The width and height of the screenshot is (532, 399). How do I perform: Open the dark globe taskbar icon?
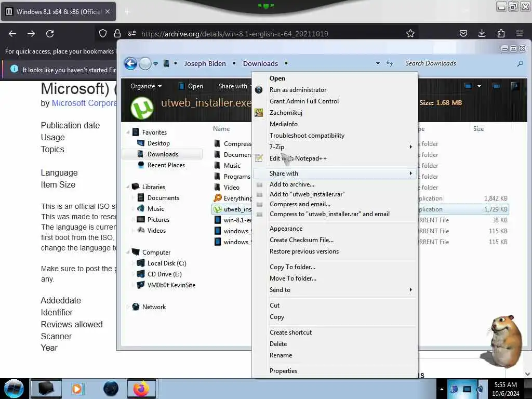click(111, 389)
